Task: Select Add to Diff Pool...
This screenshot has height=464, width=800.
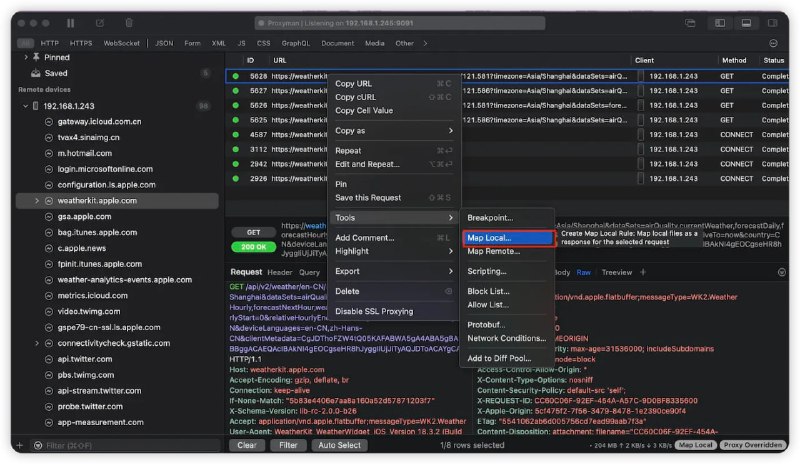Action: point(508,358)
